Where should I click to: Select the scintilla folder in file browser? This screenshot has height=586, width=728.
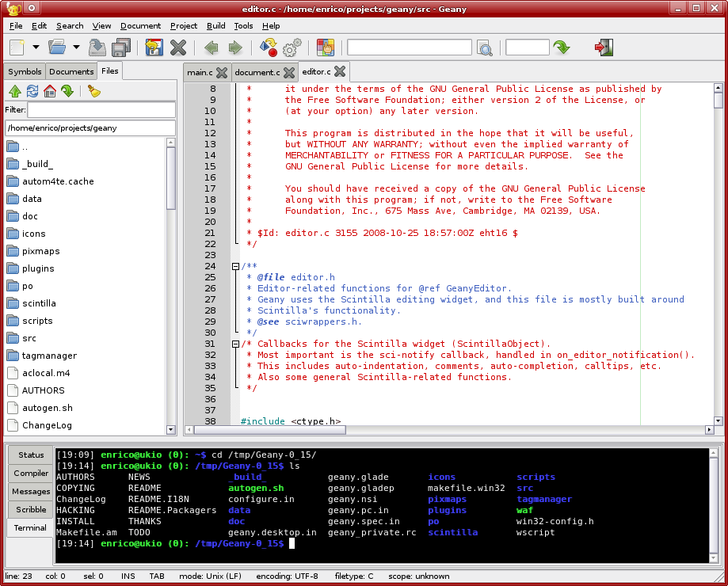[85, 303]
